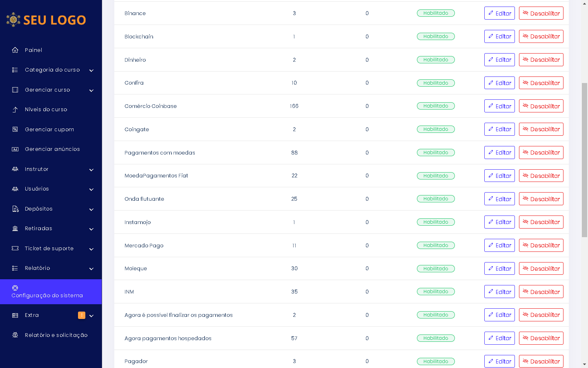Click the home icon beside Painel
588x368 pixels.
tap(15, 50)
